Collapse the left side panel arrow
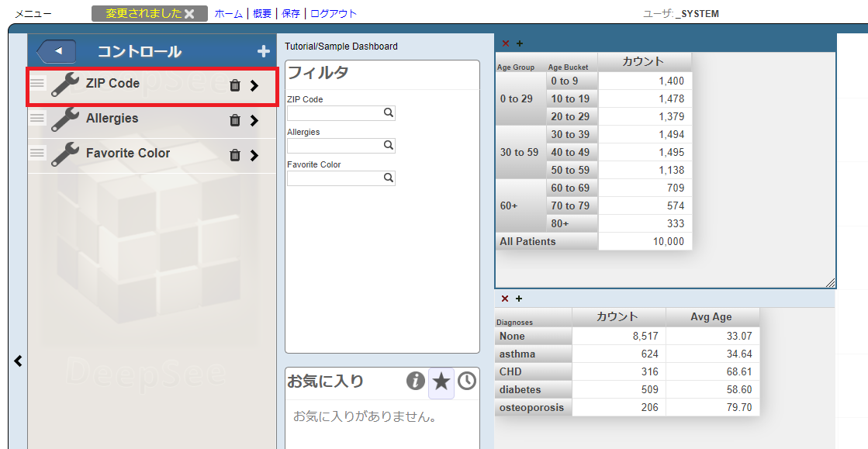Screen dimensions: 868x449 tap(19, 361)
